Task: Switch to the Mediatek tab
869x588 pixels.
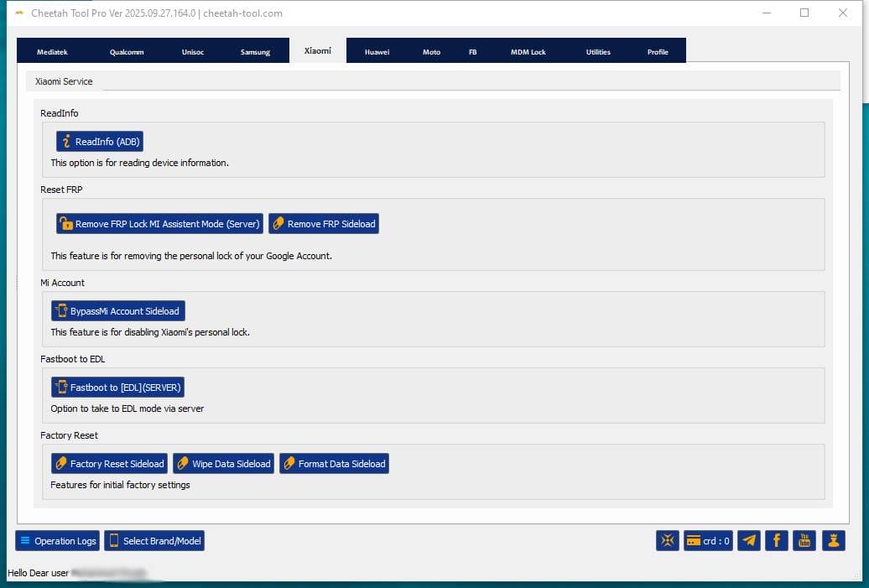Action: click(52, 52)
